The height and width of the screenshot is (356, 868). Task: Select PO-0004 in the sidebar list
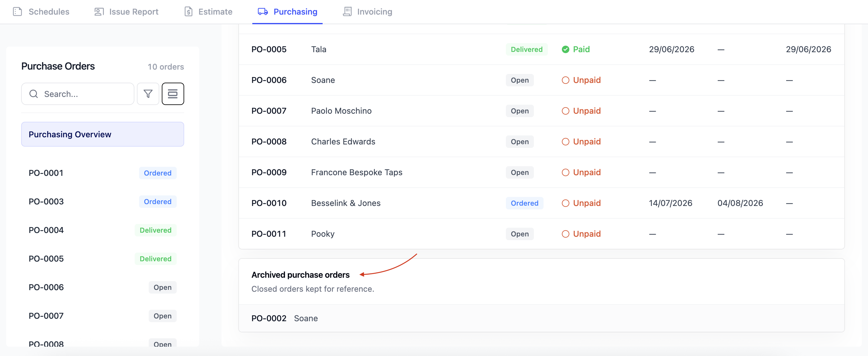102,230
